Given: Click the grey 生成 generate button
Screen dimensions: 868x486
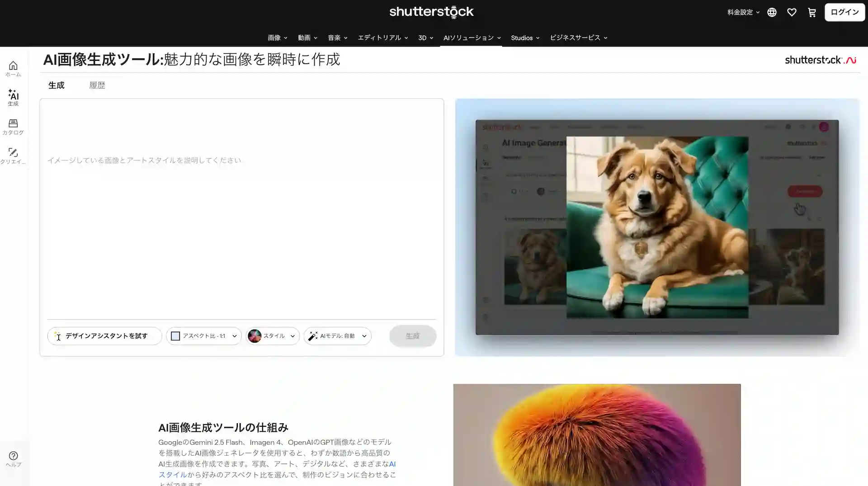Looking at the screenshot, I should pyautogui.click(x=413, y=336).
